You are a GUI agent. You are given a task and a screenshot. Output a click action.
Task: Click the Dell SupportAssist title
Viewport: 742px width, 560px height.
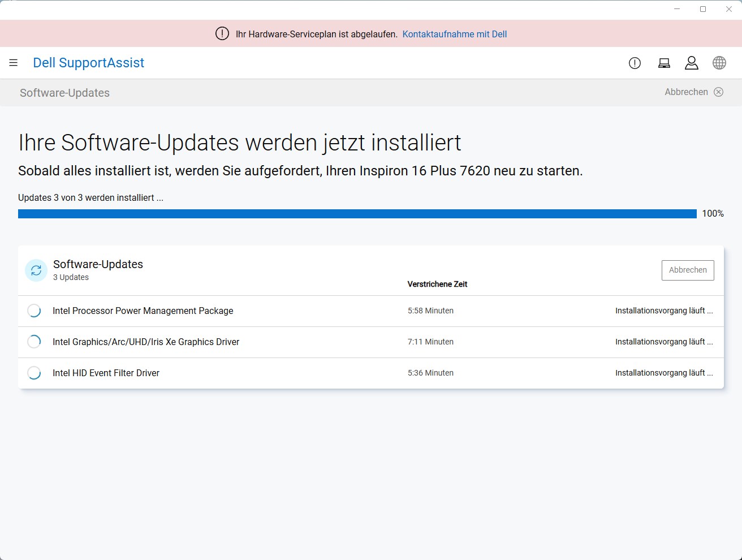(89, 63)
